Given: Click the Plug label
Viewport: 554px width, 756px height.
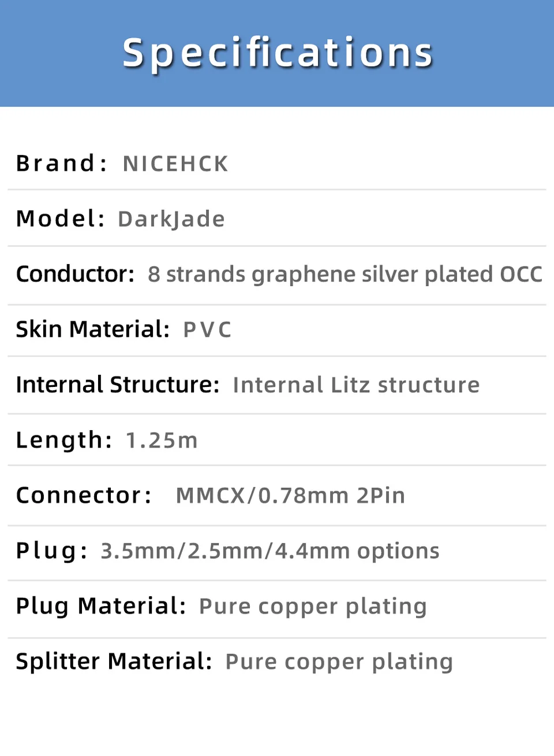Looking at the screenshot, I should click(51, 551).
